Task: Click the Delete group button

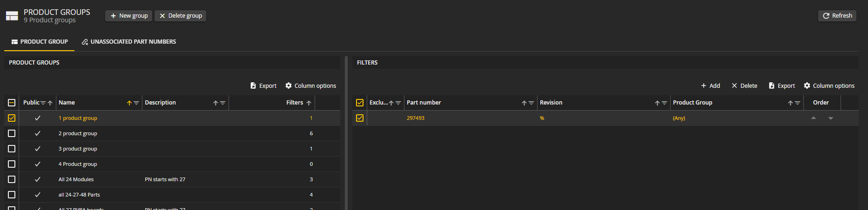Action: click(x=181, y=16)
